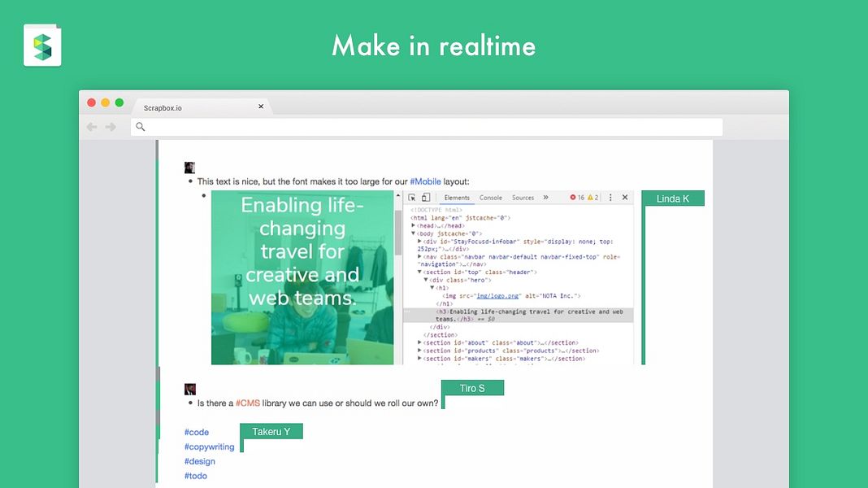Open the #code hashtag link

coord(197,432)
